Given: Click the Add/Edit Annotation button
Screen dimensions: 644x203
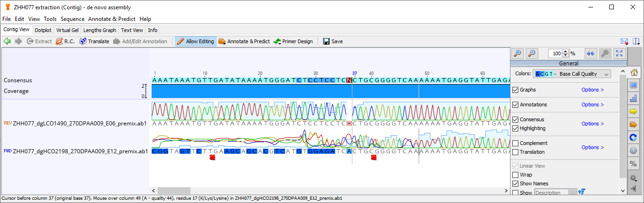Looking at the screenshot, I should coord(140,41).
